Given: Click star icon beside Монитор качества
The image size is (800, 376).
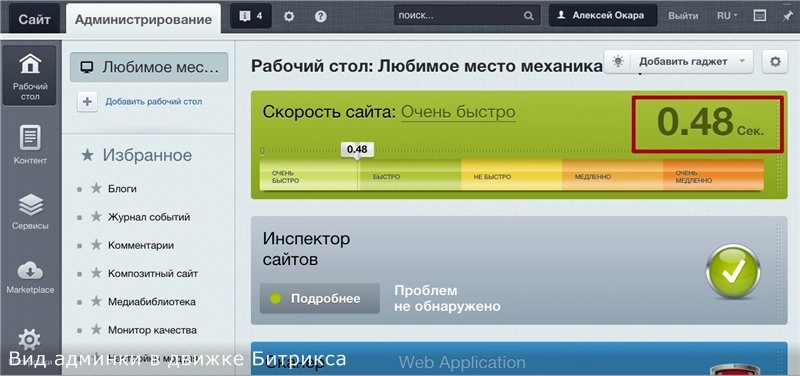Looking at the screenshot, I should pos(96,330).
